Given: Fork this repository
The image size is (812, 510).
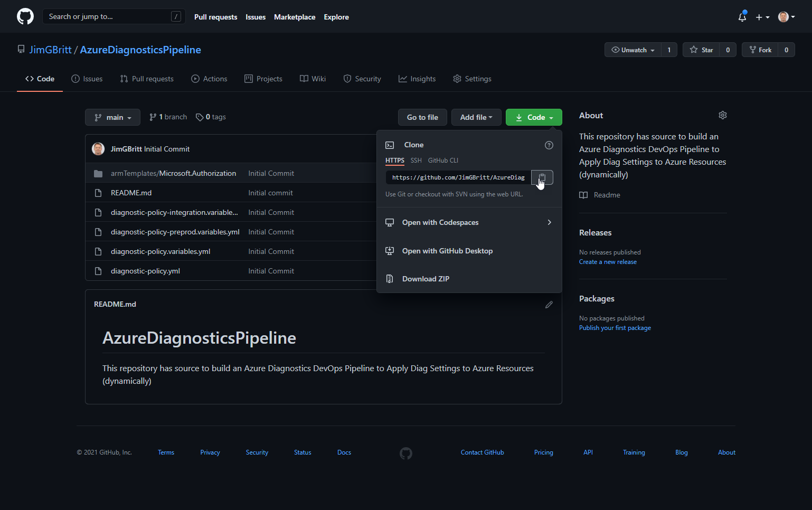Looking at the screenshot, I should (760, 50).
